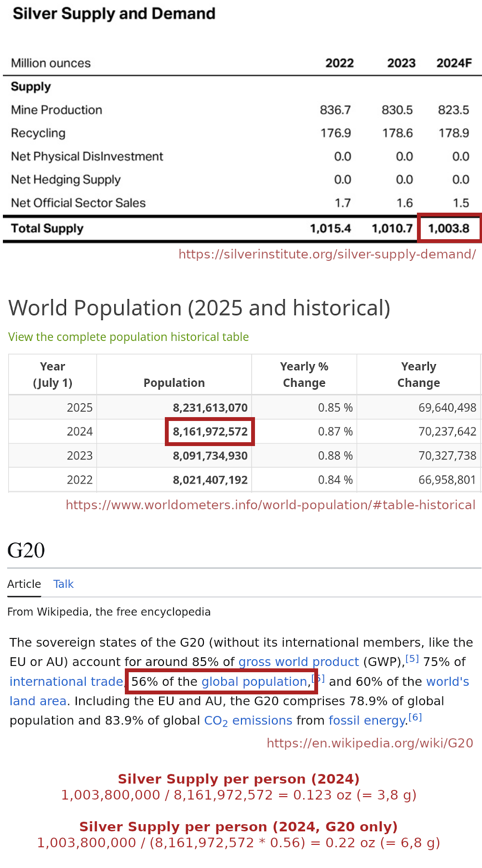Click the World Population heading
The width and height of the screenshot is (482, 868).
pyautogui.click(x=200, y=308)
